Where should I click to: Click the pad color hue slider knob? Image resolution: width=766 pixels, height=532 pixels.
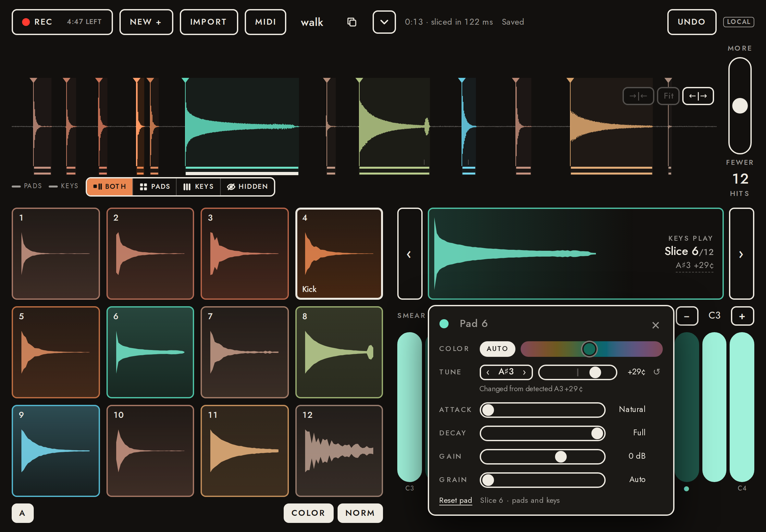pos(589,349)
